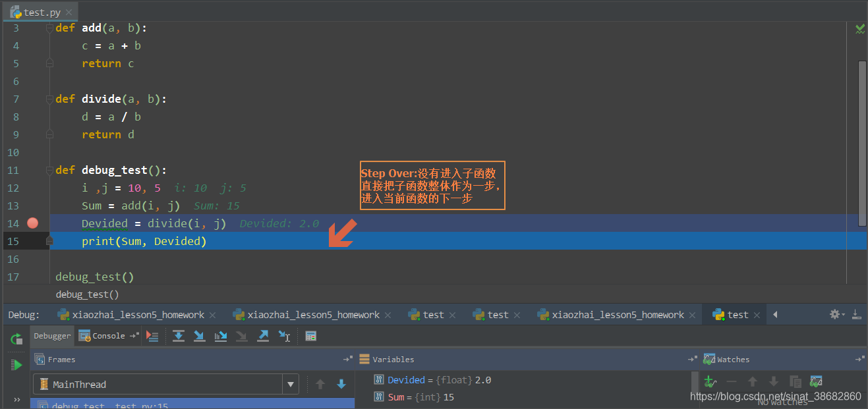The image size is (868, 409).
Task: Click Resume Program green arrow
Action: tap(16, 365)
